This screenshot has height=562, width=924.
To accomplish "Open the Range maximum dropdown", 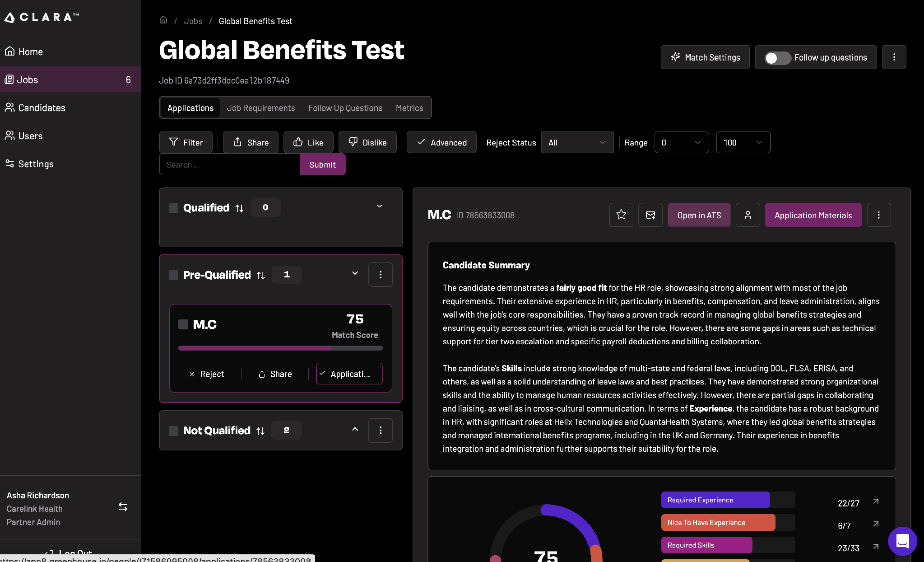I will coord(743,142).
